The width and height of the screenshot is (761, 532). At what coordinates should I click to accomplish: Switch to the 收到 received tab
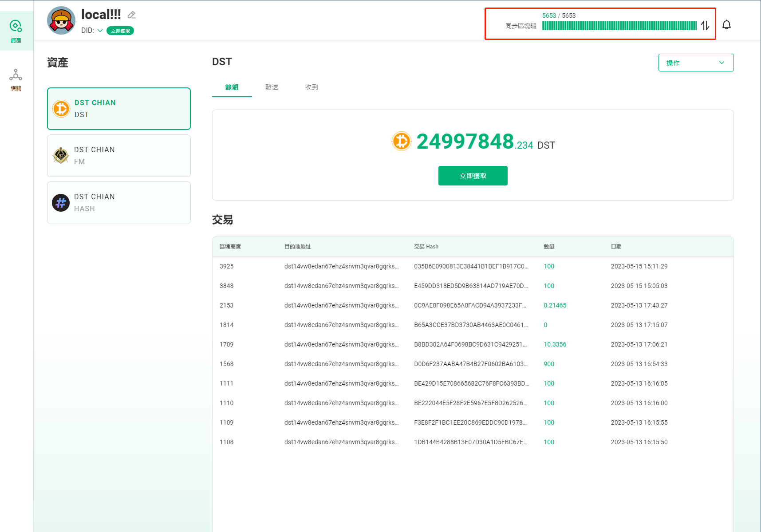[311, 87]
